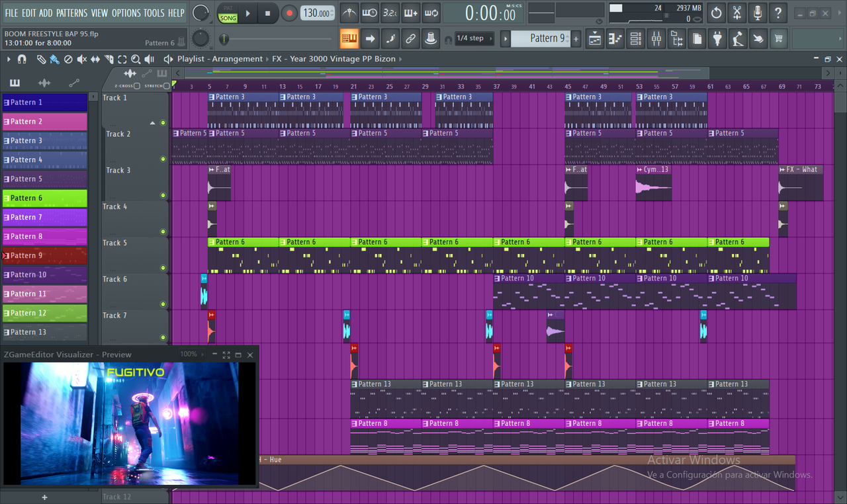
Task: Enable typing keyboard to piano icon
Action: tap(349, 38)
